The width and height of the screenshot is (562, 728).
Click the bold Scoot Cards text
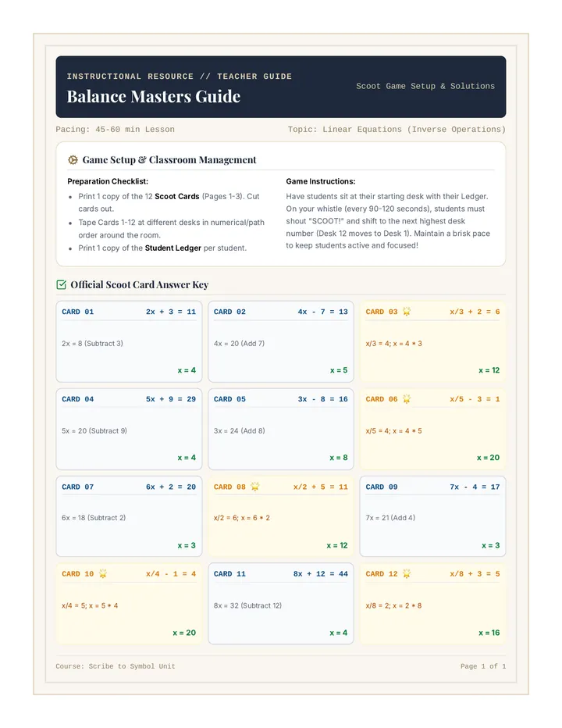click(x=177, y=196)
